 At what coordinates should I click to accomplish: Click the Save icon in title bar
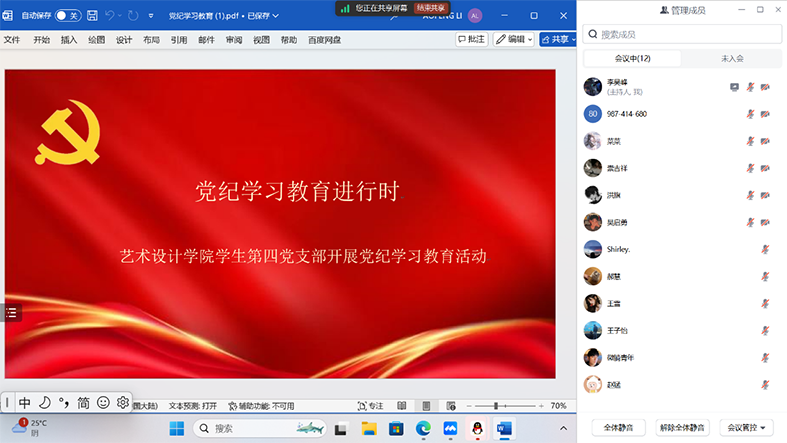click(x=92, y=16)
